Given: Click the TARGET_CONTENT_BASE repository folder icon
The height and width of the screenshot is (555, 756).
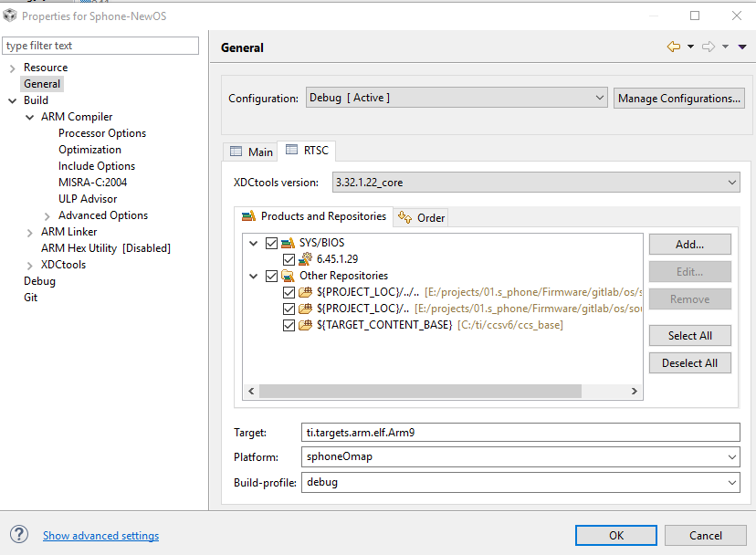Looking at the screenshot, I should pyautogui.click(x=305, y=325).
